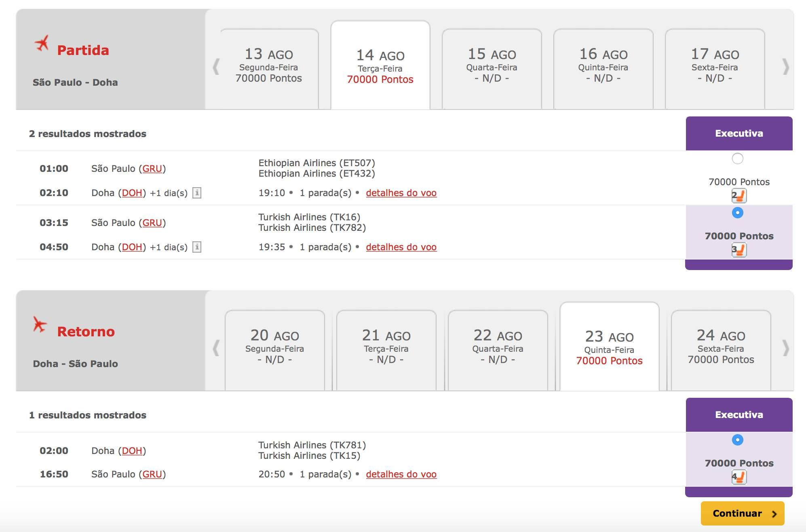Click seat icon for Turkish TK16 flight
Viewport: 806px width, 532px height.
click(x=739, y=250)
